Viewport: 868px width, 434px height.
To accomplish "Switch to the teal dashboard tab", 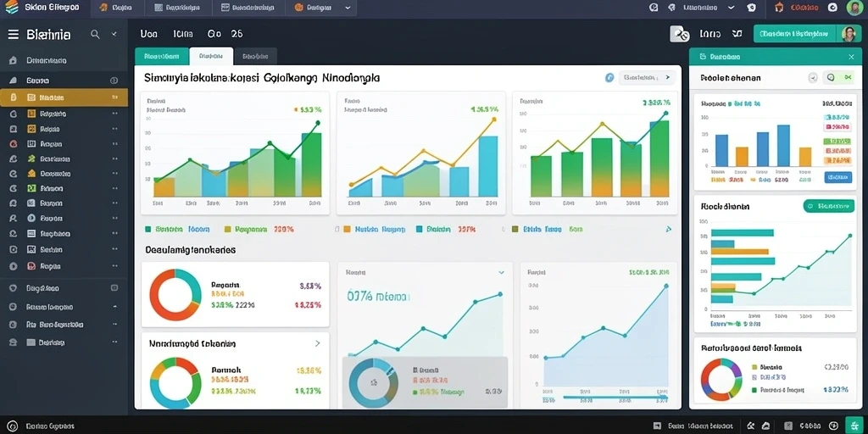I will coord(162,57).
